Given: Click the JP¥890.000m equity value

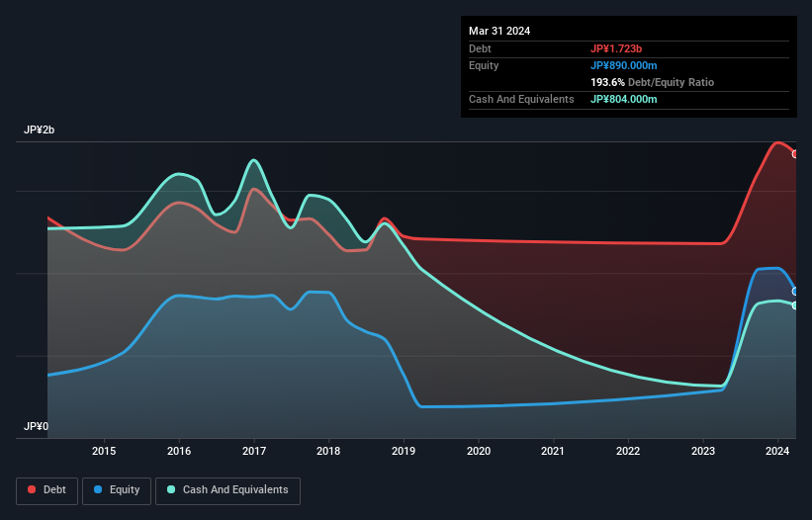Looking at the screenshot, I should click(623, 65).
